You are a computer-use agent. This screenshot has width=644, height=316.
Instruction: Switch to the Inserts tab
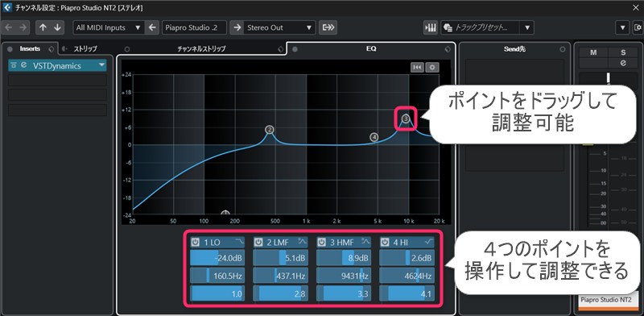tap(30, 48)
